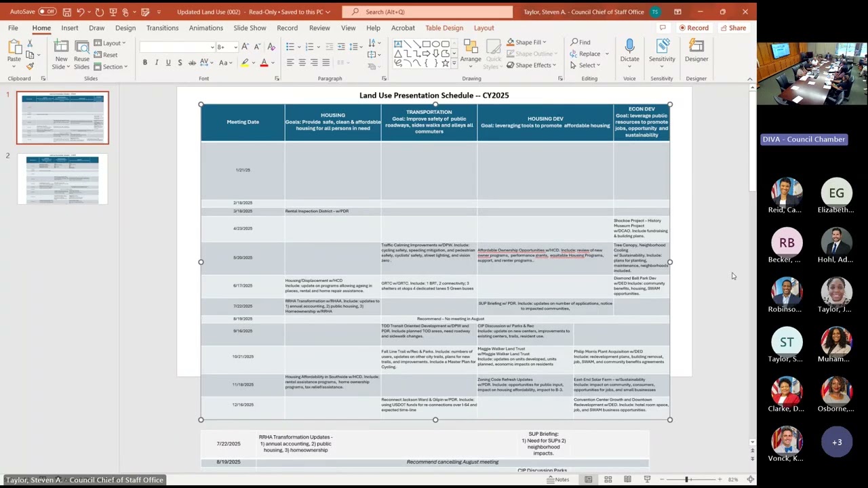
Task: Toggle the Notes pane
Action: 558,479
